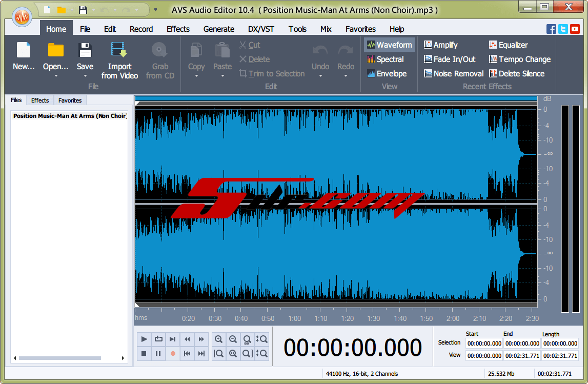The image size is (588, 384).
Task: Toggle loop playback button
Action: click(158, 339)
